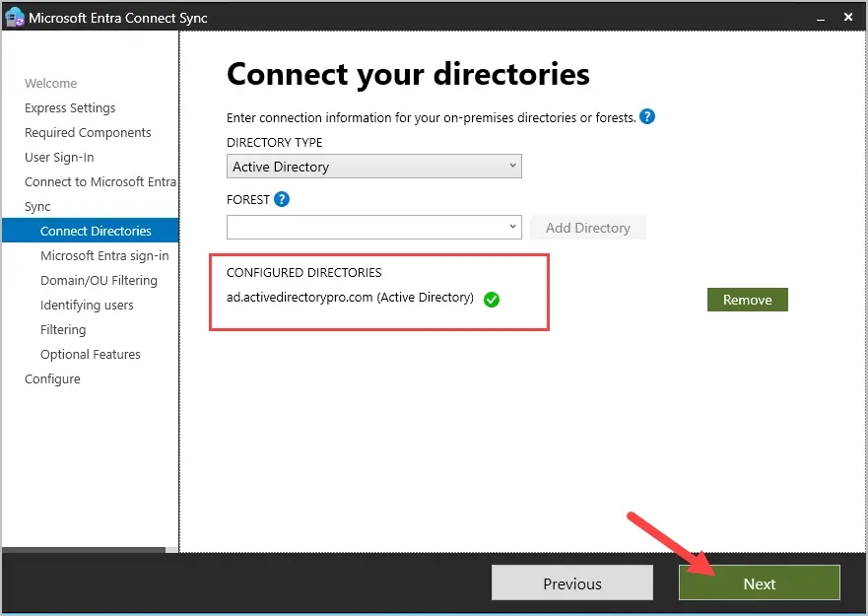Viewport: 868px width, 616px height.
Task: Click the Microsoft Entra Connect Sync title bar icon
Action: click(14, 16)
